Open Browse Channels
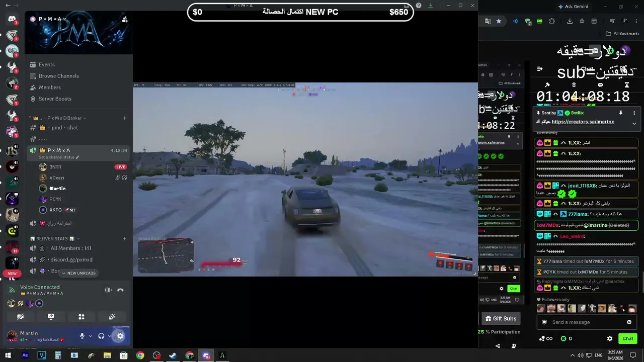 coord(78,76)
